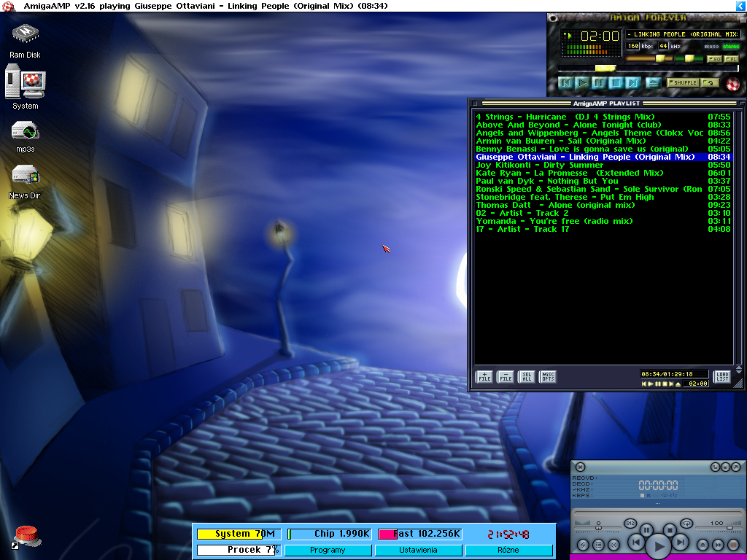Viewport: 747px width, 560px height.
Task: Click the big play button in blue player
Action: (659, 546)
